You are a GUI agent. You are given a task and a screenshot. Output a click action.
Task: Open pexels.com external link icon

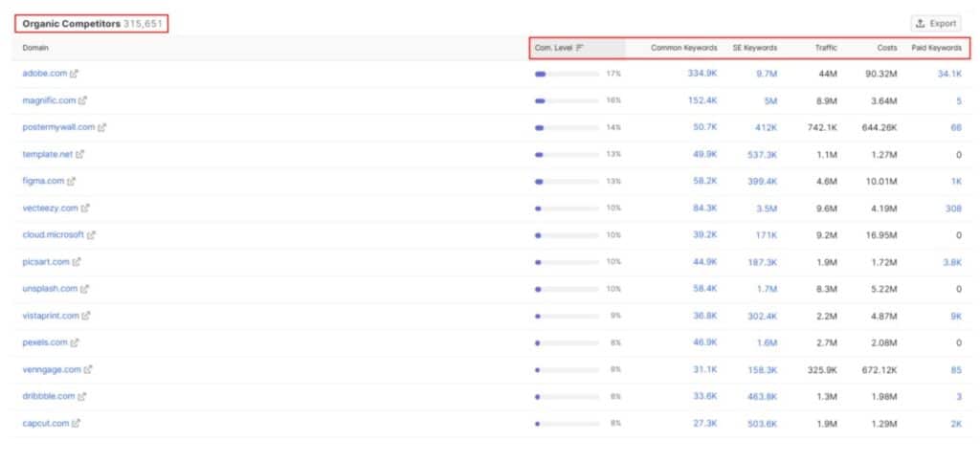[75, 342]
